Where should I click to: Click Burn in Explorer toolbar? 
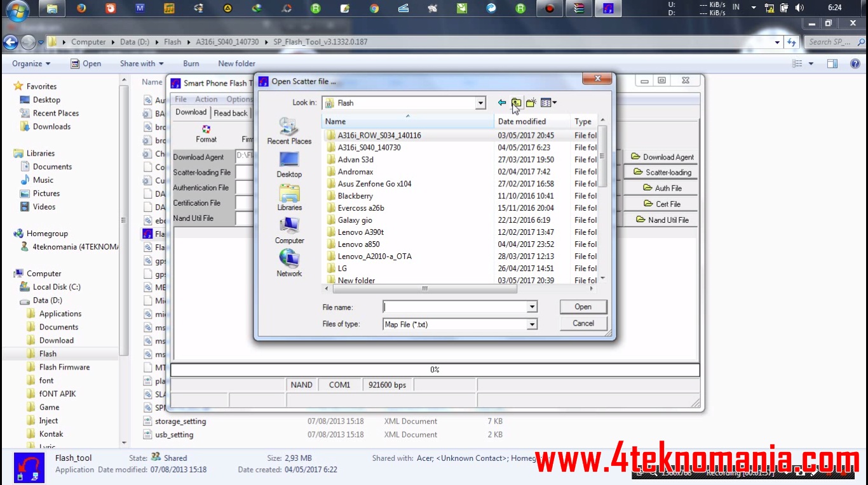191,63
